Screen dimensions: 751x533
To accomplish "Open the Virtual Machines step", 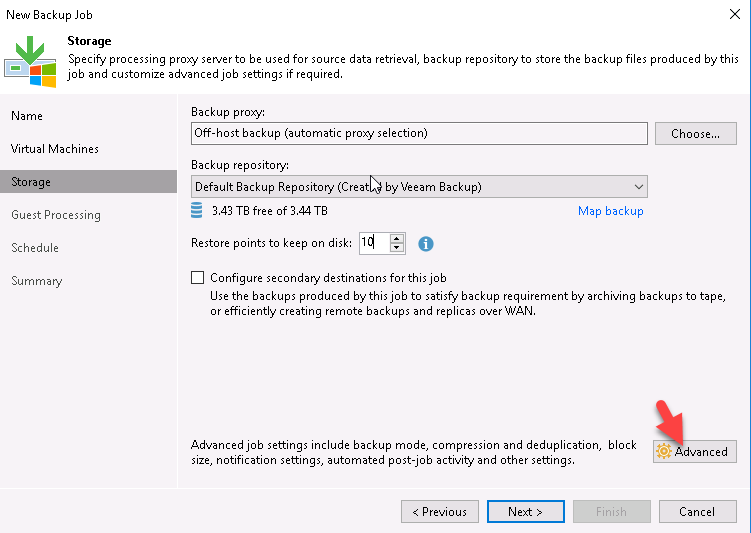I will click(x=55, y=149).
